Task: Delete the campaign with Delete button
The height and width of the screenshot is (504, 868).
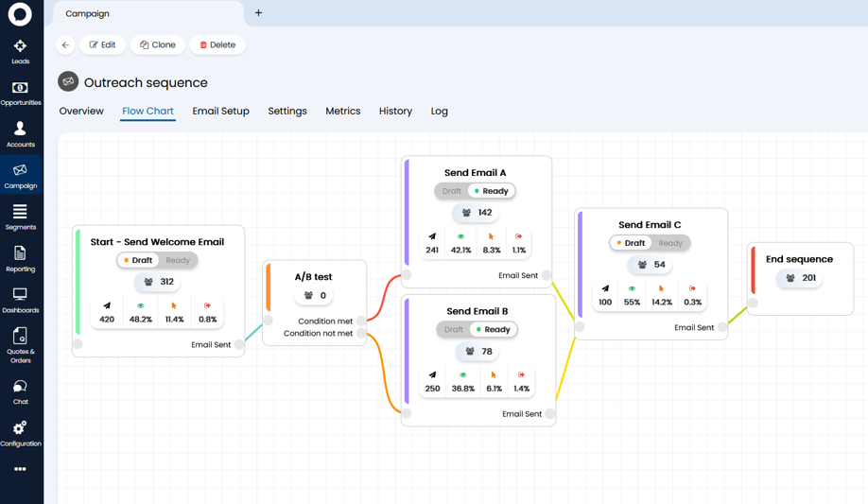Action: (x=217, y=45)
